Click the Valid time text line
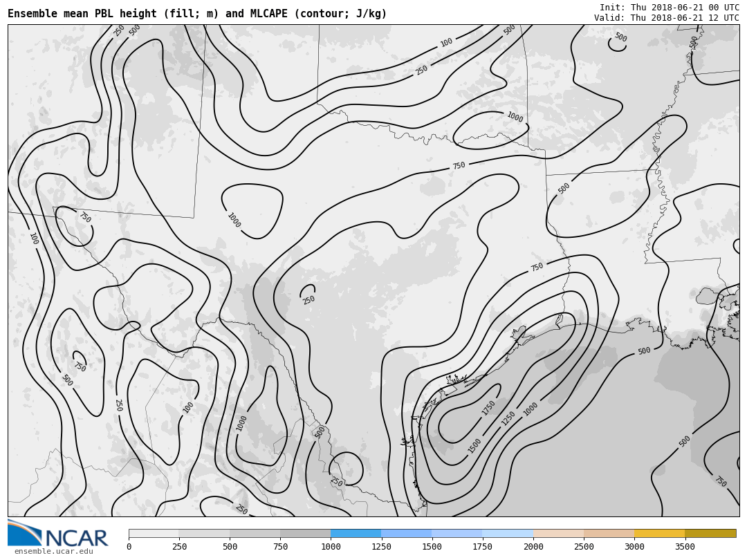 click(x=666, y=18)
